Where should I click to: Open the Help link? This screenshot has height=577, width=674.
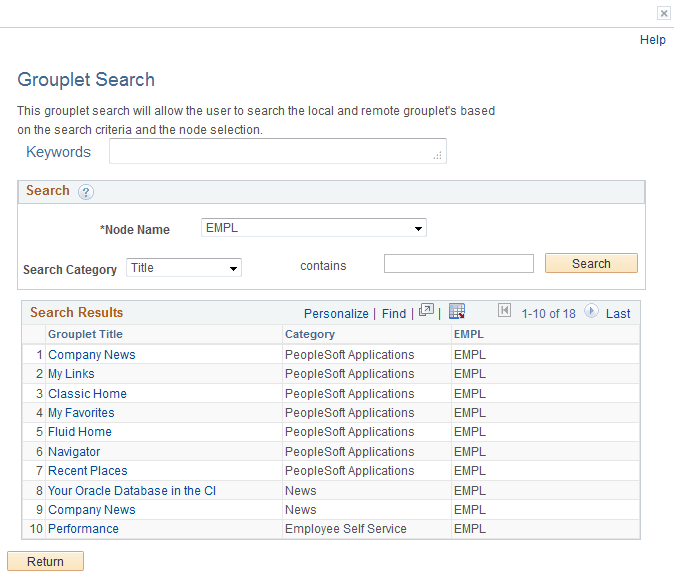coord(652,40)
